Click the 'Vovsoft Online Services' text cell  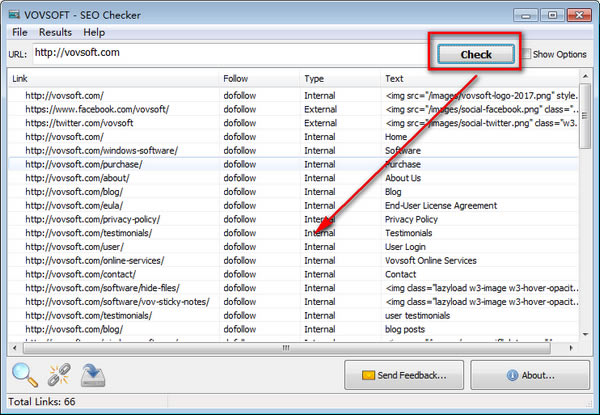pos(430,261)
